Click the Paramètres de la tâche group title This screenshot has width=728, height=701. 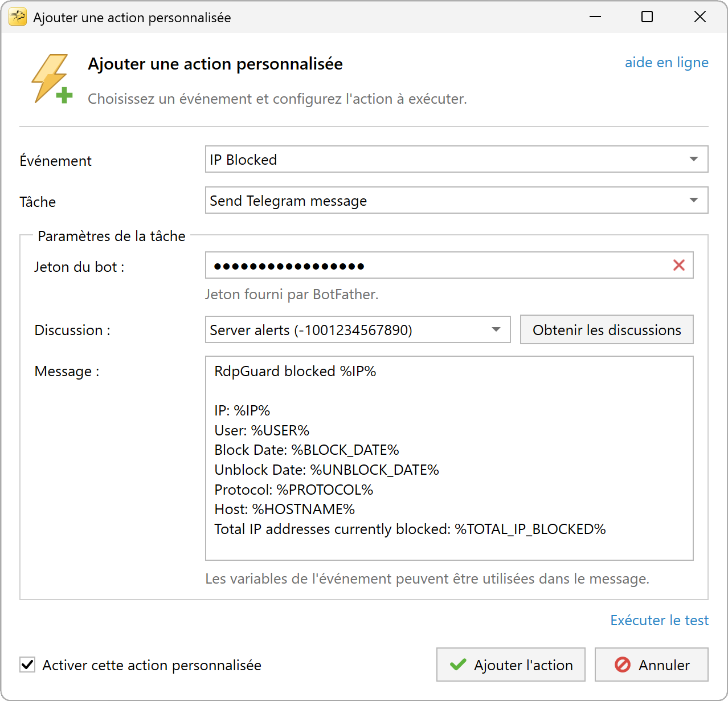tap(112, 236)
